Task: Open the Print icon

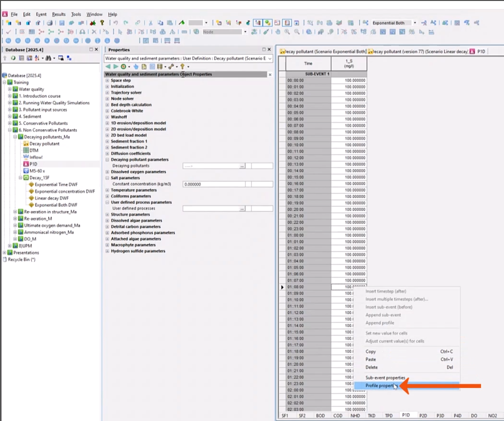Action: (x=50, y=22)
